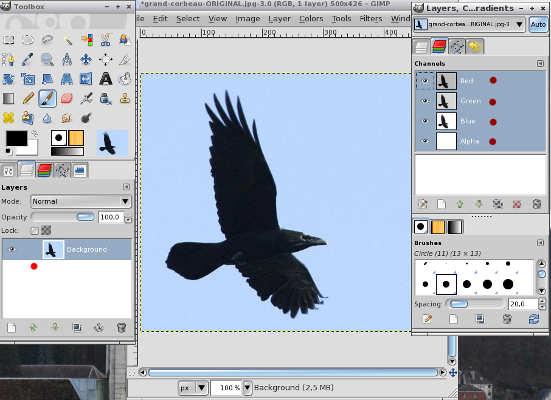Select the Rectangle Select tool

pos(8,40)
